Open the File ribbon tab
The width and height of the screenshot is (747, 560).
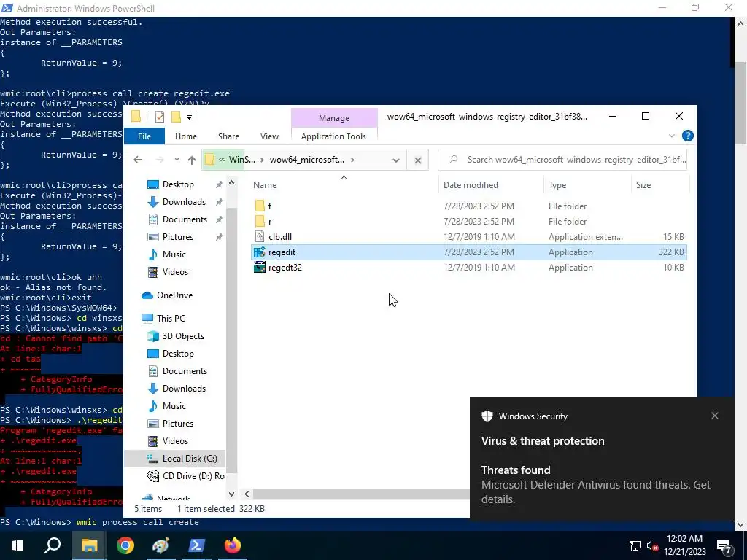coord(144,136)
